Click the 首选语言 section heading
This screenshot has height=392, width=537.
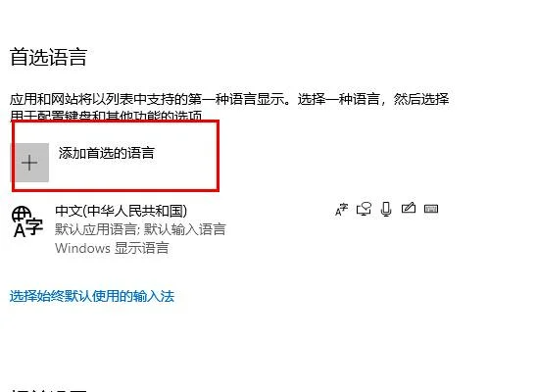[48, 57]
